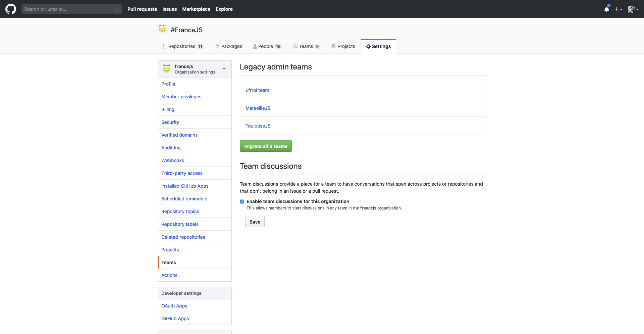
Task: Click the Legacy admin teams heading
Action: (276, 67)
